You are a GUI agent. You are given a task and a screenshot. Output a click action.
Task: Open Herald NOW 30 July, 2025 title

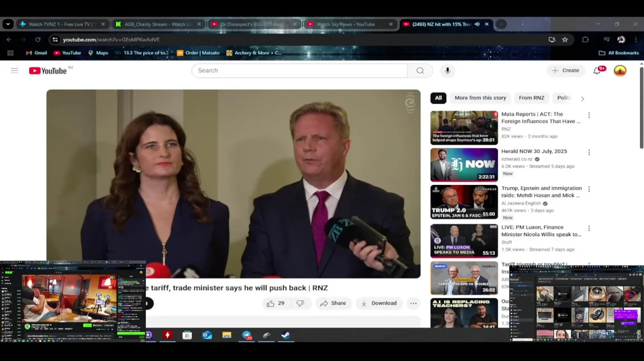534,151
